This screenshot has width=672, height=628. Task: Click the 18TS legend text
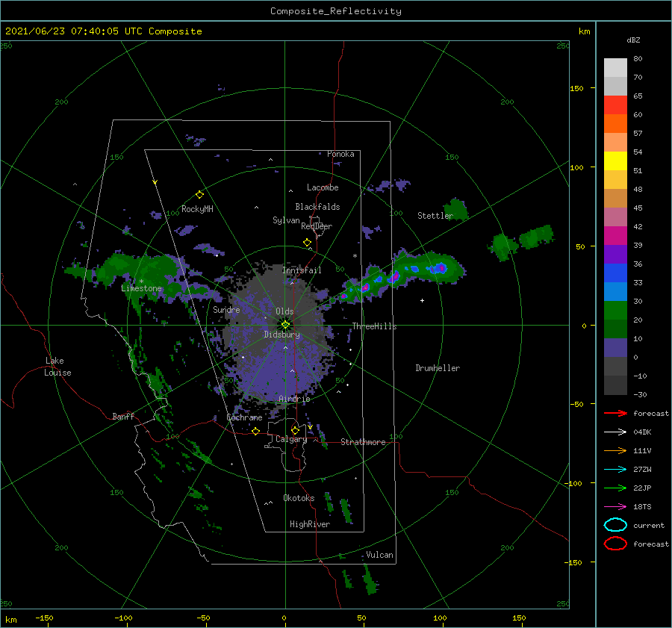click(x=642, y=507)
